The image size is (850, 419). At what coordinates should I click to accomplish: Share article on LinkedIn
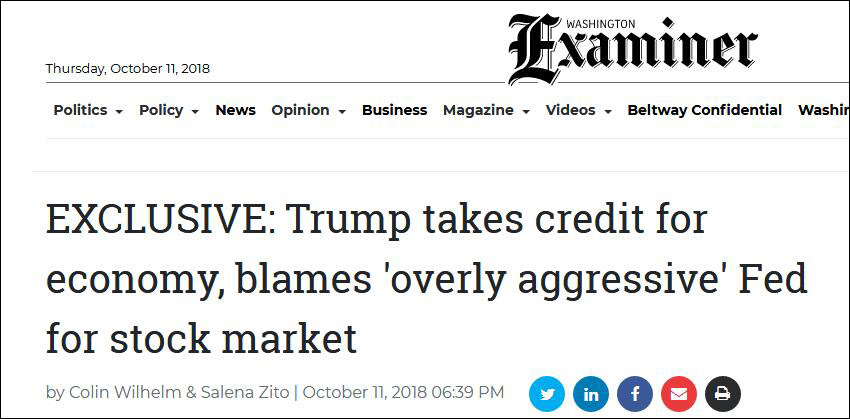click(x=591, y=393)
